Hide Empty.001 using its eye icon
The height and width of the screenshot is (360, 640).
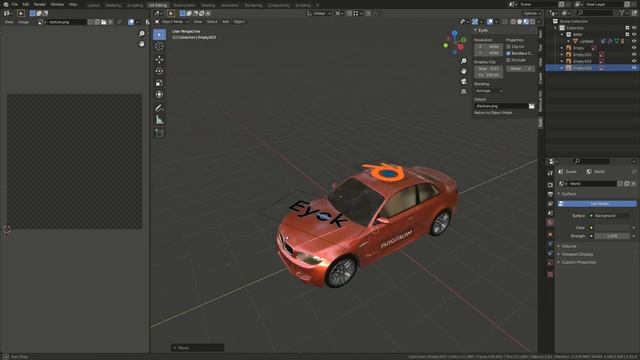pos(634,54)
